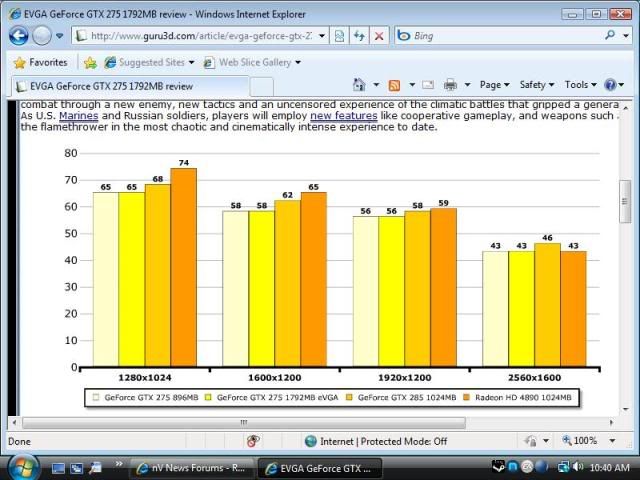The height and width of the screenshot is (480, 640).
Task: Expand the RSS feeds dropdown arrow
Action: 412,85
